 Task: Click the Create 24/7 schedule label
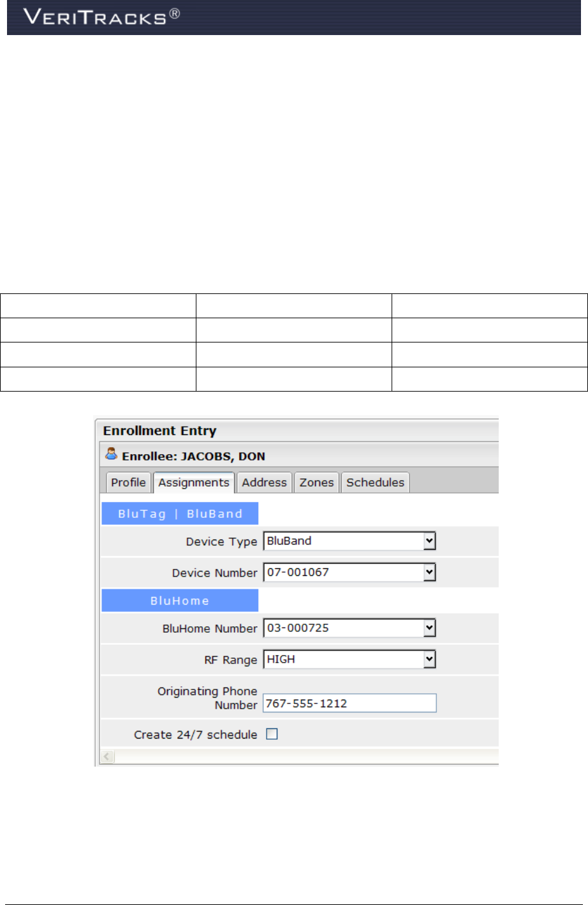coord(195,735)
